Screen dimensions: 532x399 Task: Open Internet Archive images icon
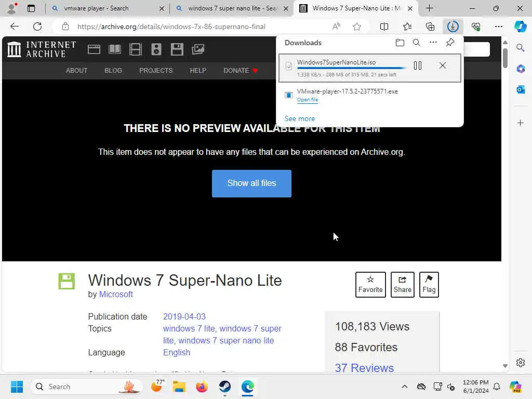pyautogui.click(x=198, y=49)
